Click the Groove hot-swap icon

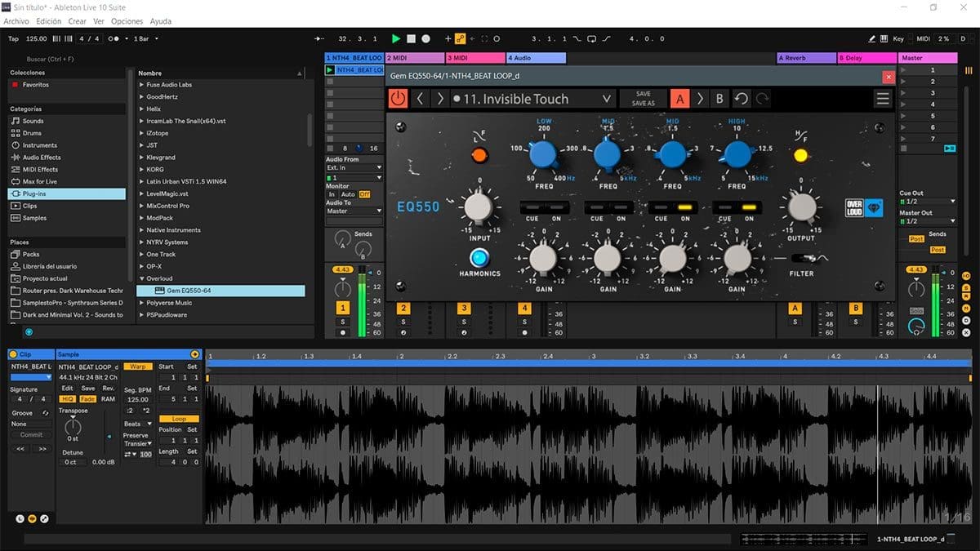[x=45, y=413]
